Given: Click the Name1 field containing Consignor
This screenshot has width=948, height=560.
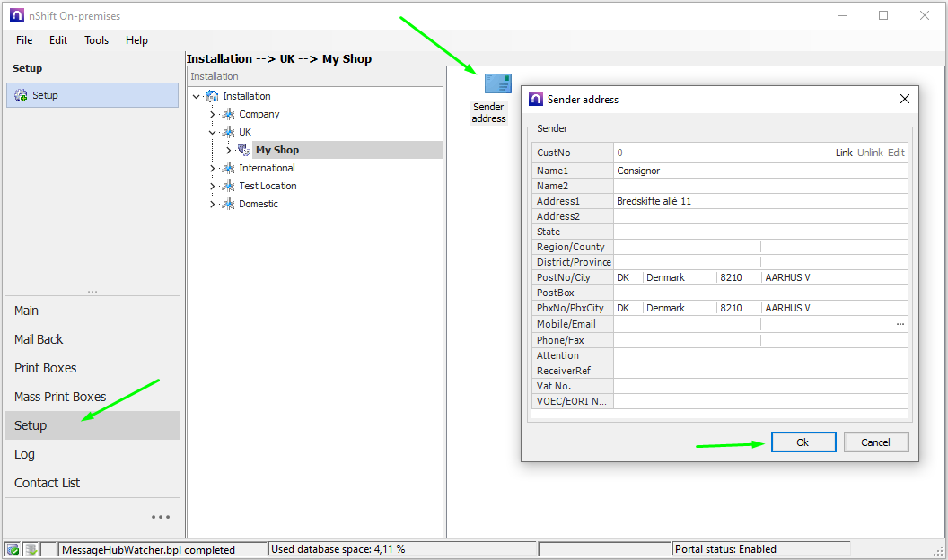Looking at the screenshot, I should click(759, 171).
